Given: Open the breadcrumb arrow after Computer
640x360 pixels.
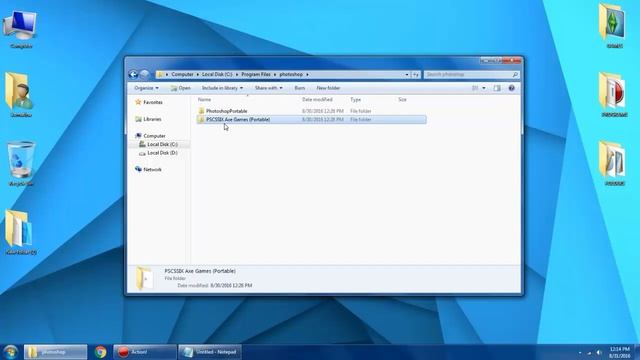Looking at the screenshot, I should coord(198,74).
